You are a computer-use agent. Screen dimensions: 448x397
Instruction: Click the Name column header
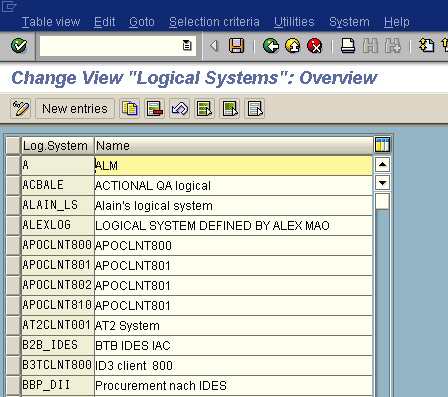(233, 146)
